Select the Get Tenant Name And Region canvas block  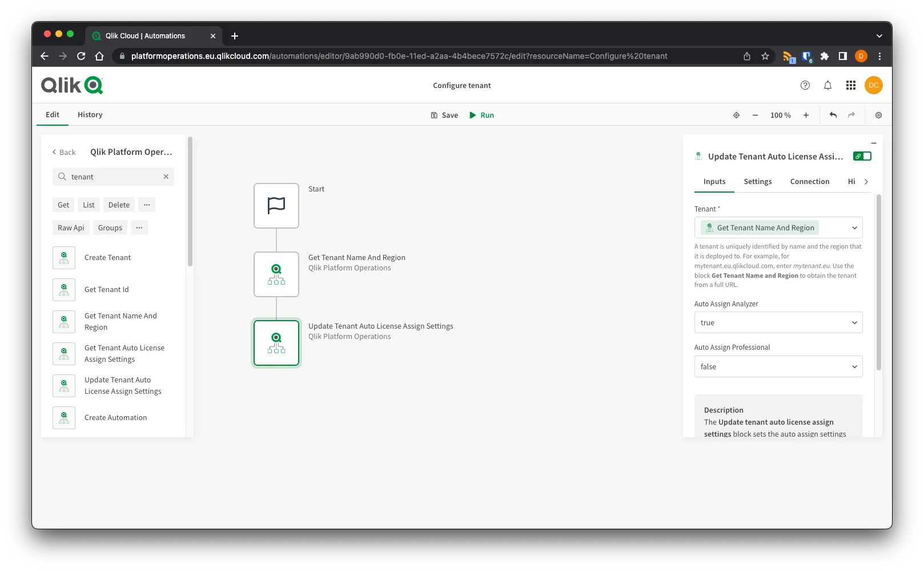point(276,274)
